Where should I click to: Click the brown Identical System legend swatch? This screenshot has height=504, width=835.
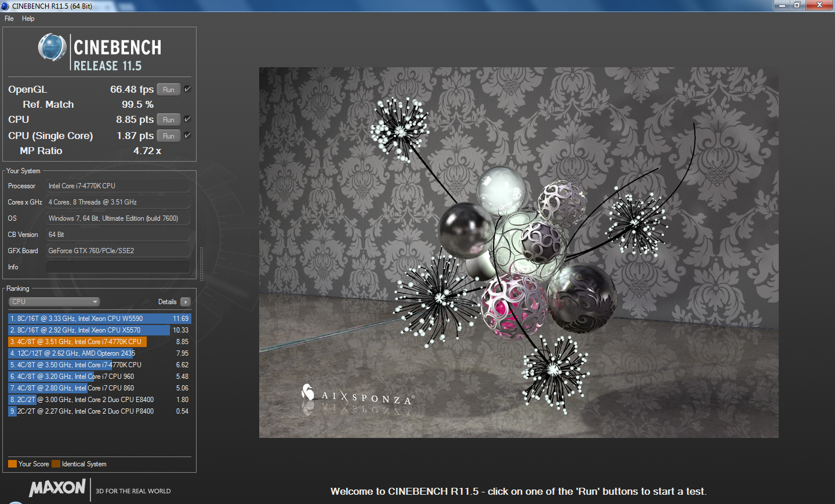(56, 464)
